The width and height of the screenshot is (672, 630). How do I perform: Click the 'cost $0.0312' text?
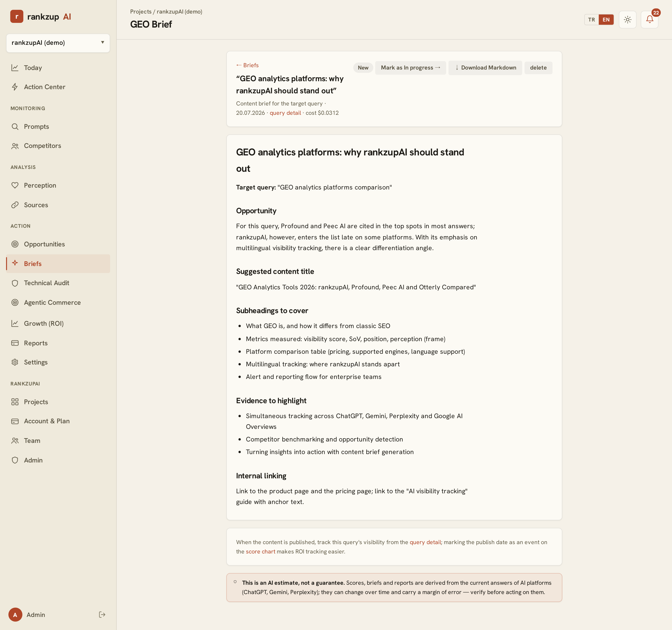[x=322, y=113]
